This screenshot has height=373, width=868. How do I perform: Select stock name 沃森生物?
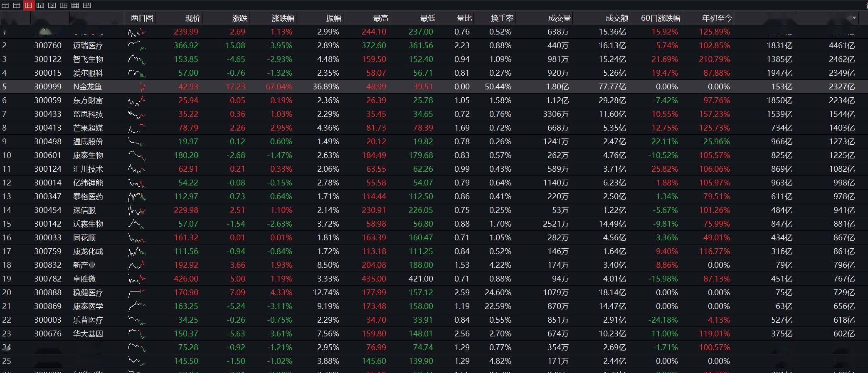[x=88, y=224]
